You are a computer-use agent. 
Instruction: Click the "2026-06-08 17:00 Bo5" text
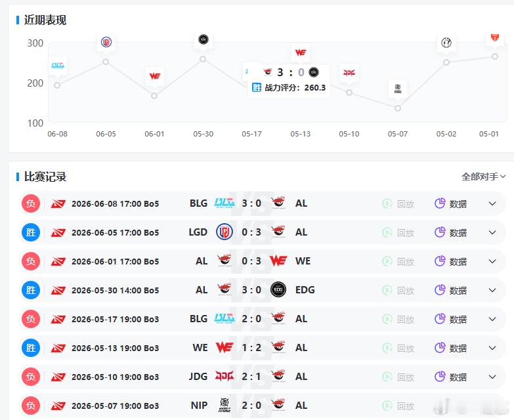(x=115, y=204)
